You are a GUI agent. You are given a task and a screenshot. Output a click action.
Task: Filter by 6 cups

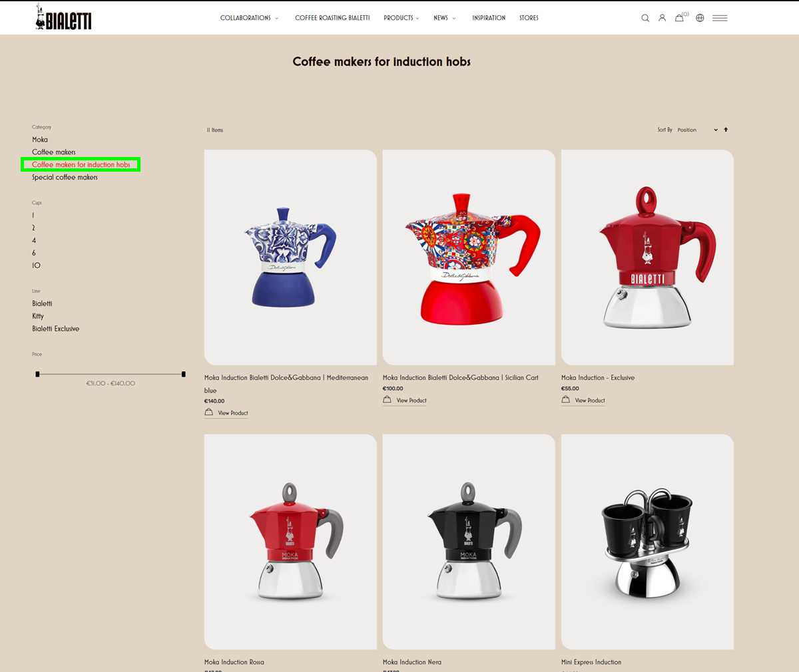coord(34,253)
